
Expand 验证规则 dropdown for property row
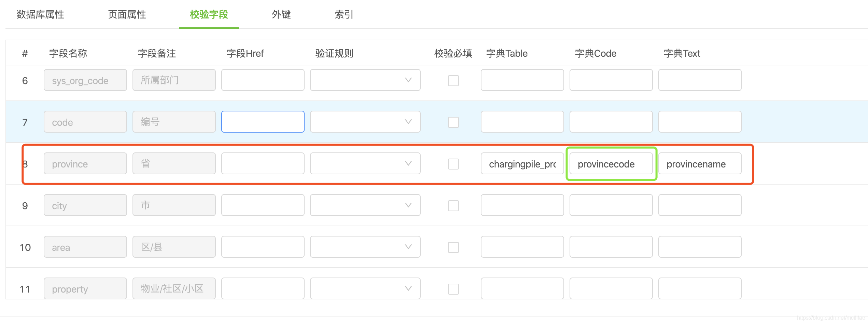pyautogui.click(x=365, y=288)
